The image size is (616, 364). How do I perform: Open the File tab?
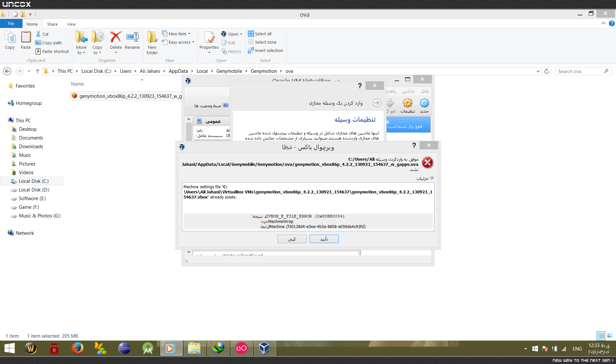pyautogui.click(x=11, y=24)
